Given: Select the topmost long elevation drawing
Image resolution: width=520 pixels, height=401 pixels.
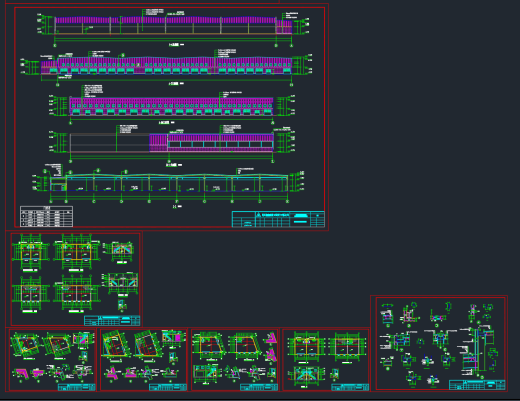Looking at the screenshot, I should 173,26.
